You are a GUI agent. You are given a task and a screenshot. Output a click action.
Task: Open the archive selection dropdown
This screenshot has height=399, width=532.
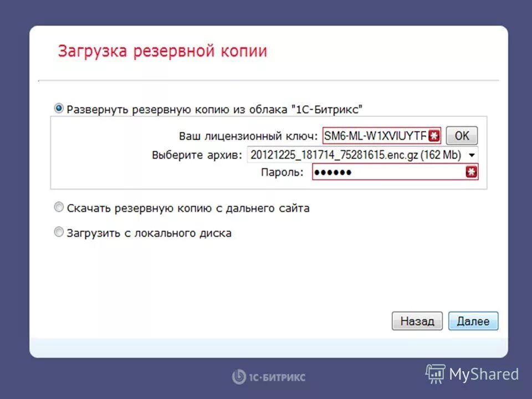(x=362, y=155)
